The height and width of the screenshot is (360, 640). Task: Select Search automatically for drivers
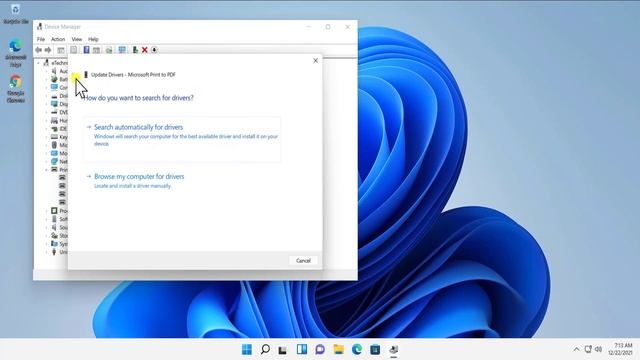click(x=182, y=139)
